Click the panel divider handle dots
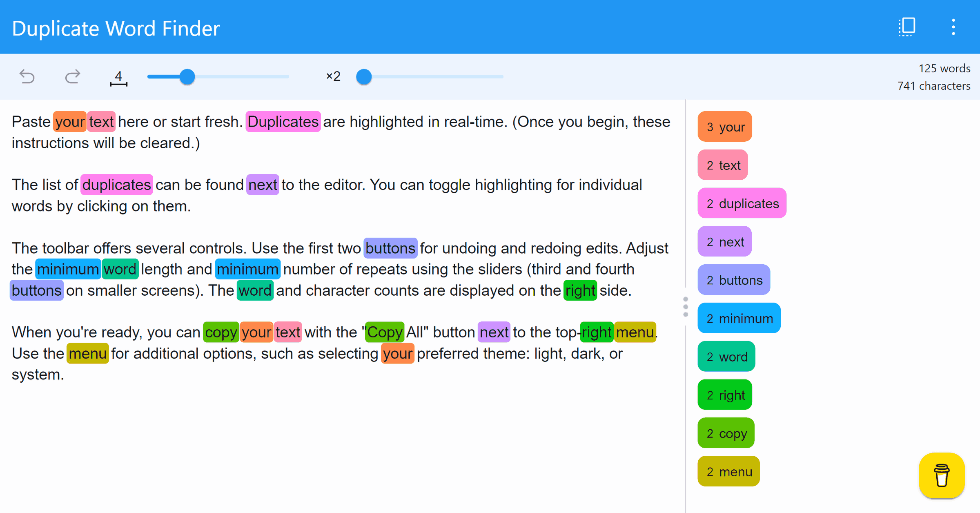Image resolution: width=980 pixels, height=513 pixels. coord(685,307)
